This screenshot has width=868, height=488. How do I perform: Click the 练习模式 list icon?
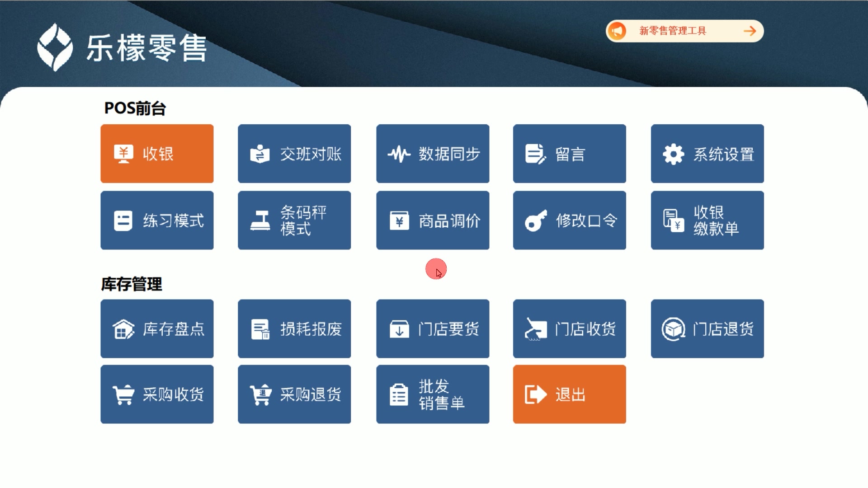[123, 221]
